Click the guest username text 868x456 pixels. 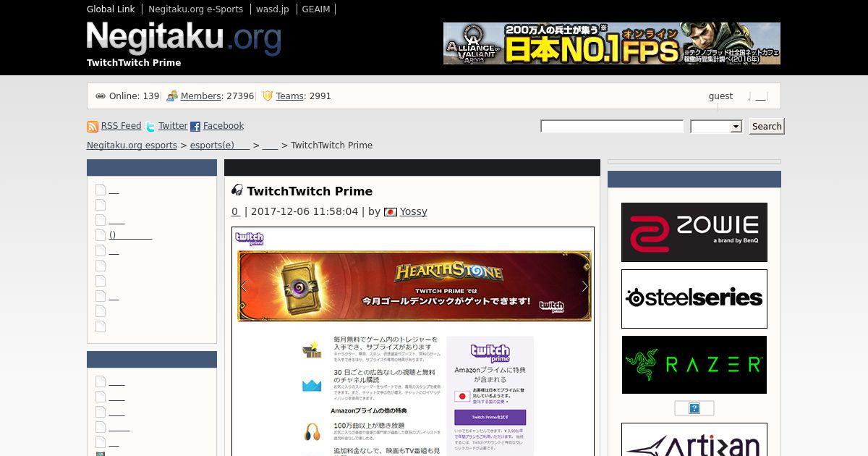pos(720,96)
